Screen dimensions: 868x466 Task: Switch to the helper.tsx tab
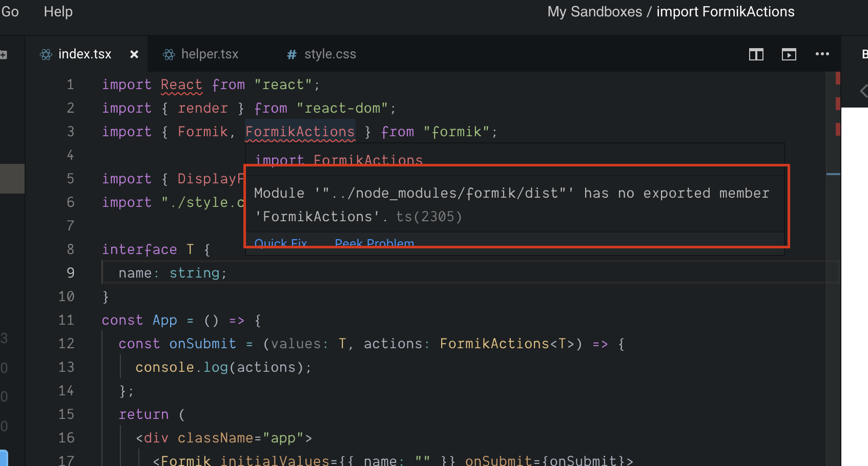tap(210, 54)
